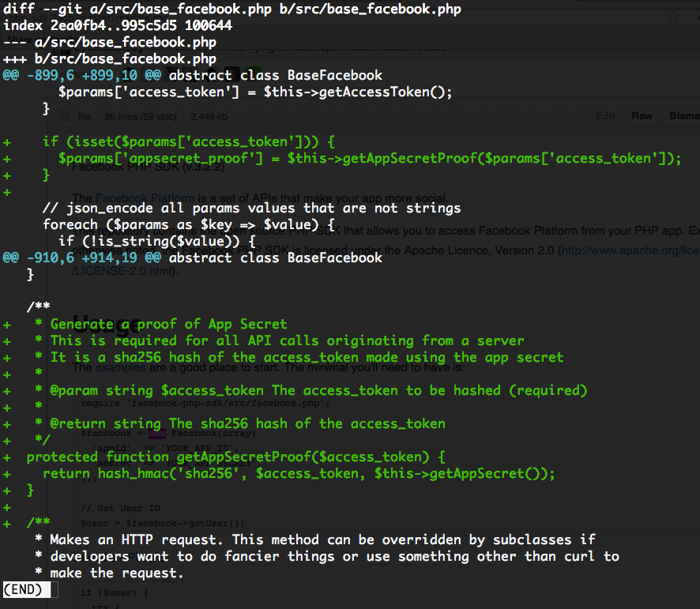Click the "require 'facebook-php-sdk/src/facebook.php'" background line
Viewport: 700px width, 609px height.
pos(205,403)
